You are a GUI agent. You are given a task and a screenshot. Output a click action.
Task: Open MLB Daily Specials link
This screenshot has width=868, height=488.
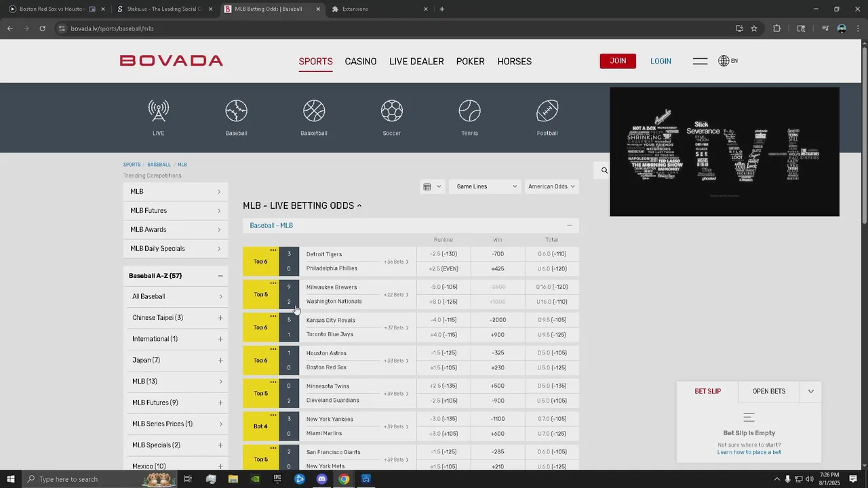pyautogui.click(x=176, y=249)
